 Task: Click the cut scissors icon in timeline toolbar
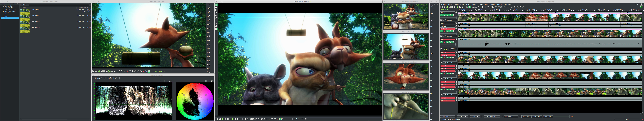pos(490,7)
